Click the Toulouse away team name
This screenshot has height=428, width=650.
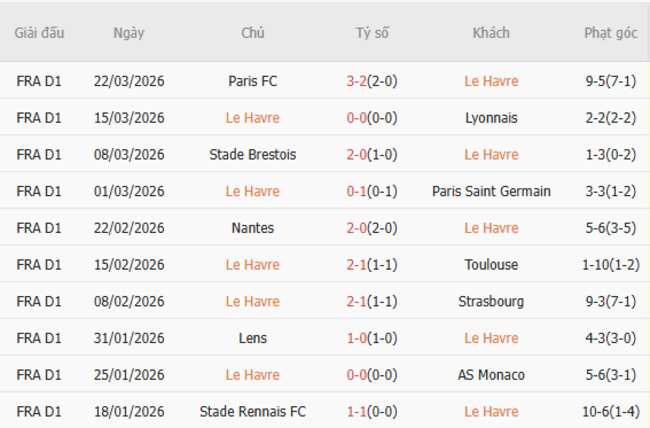coord(491,265)
